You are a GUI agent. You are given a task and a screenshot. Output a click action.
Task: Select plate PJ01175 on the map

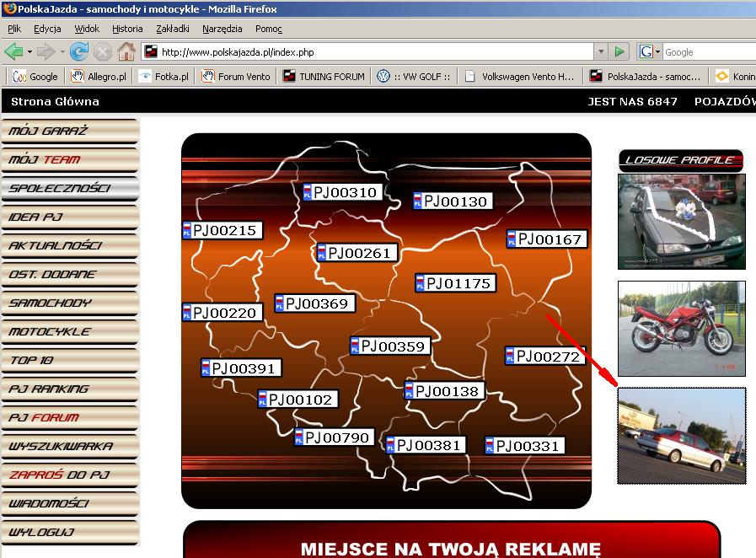pos(453,283)
